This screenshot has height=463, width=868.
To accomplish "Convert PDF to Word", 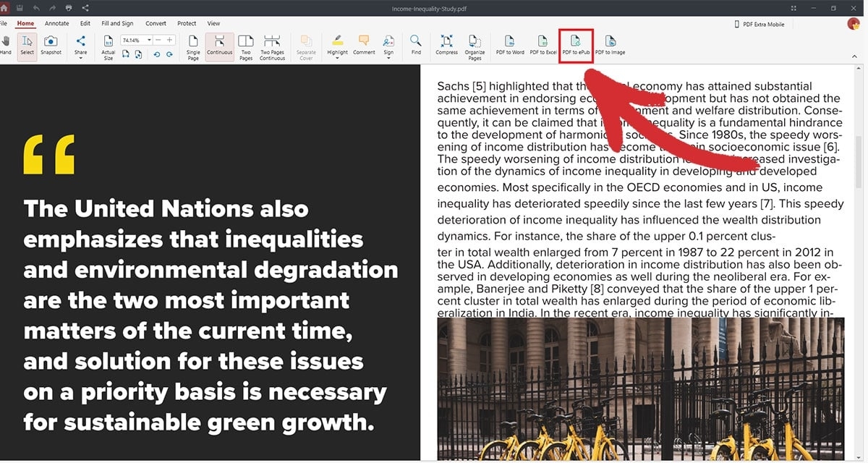I will (510, 45).
